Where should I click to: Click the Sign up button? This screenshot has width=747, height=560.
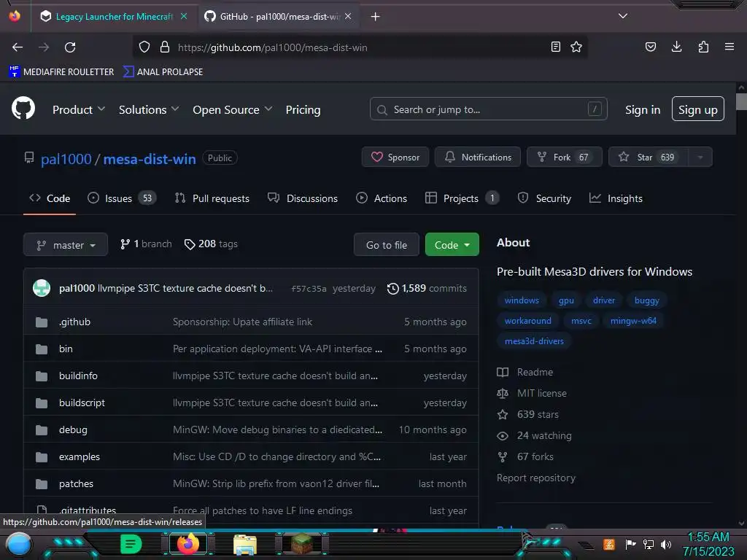click(697, 109)
